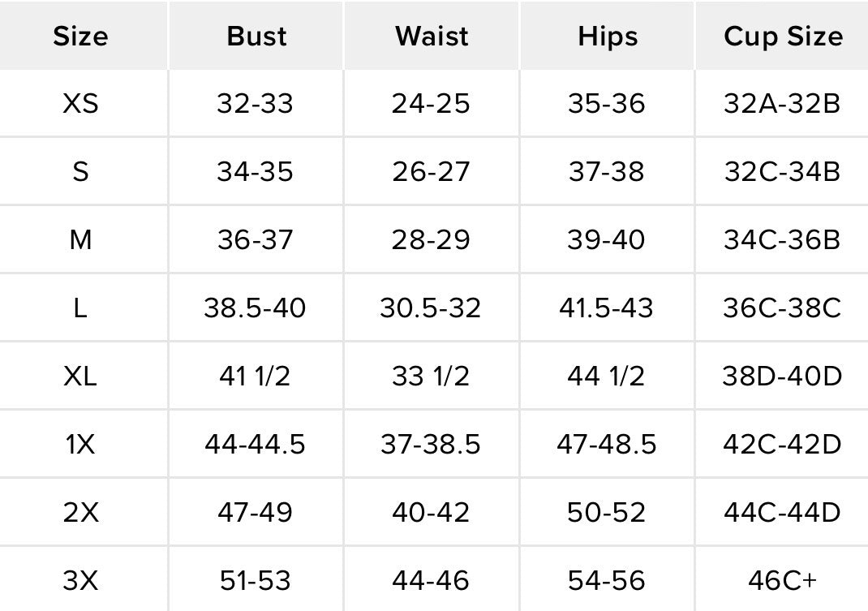Click cup size 46C+ cell
868x611 pixels.
(x=782, y=580)
